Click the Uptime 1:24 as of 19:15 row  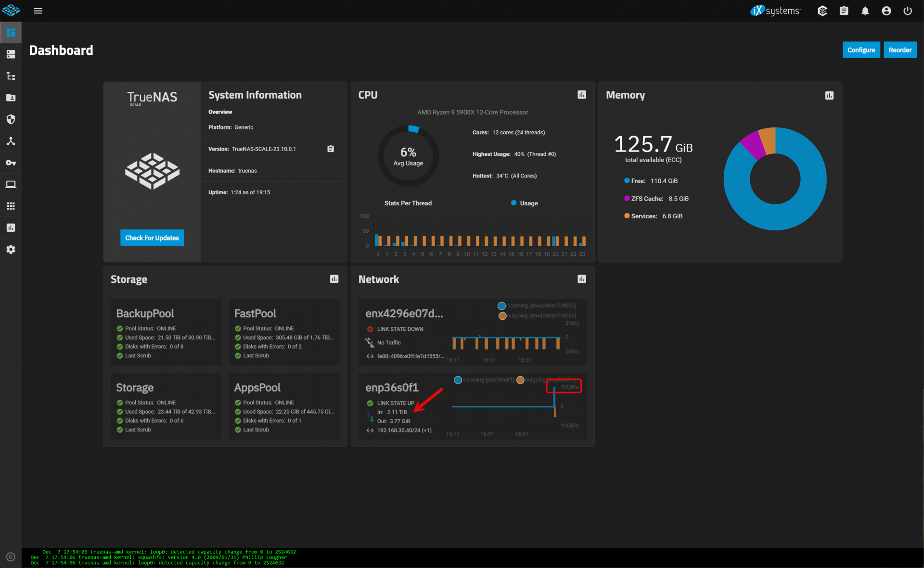[x=274, y=192]
